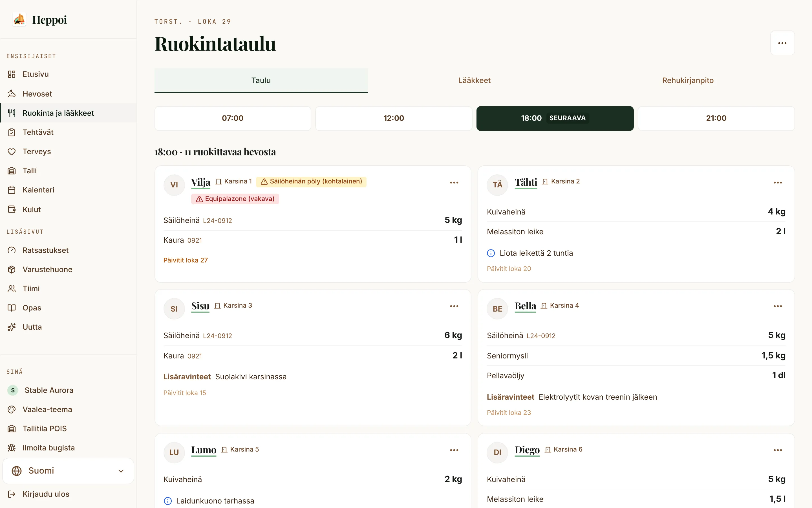Select the 21:00 feeding time
Viewport: 812px width, 508px height.
[x=716, y=118]
